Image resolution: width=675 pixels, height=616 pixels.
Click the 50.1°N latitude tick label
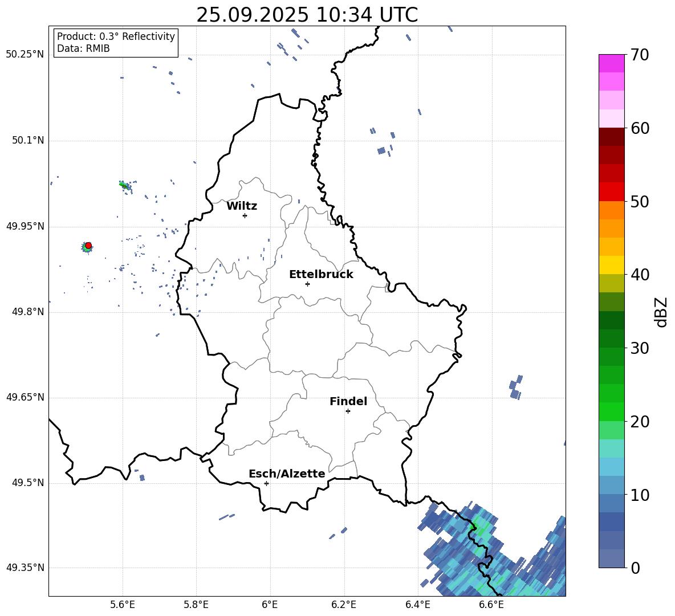point(28,141)
